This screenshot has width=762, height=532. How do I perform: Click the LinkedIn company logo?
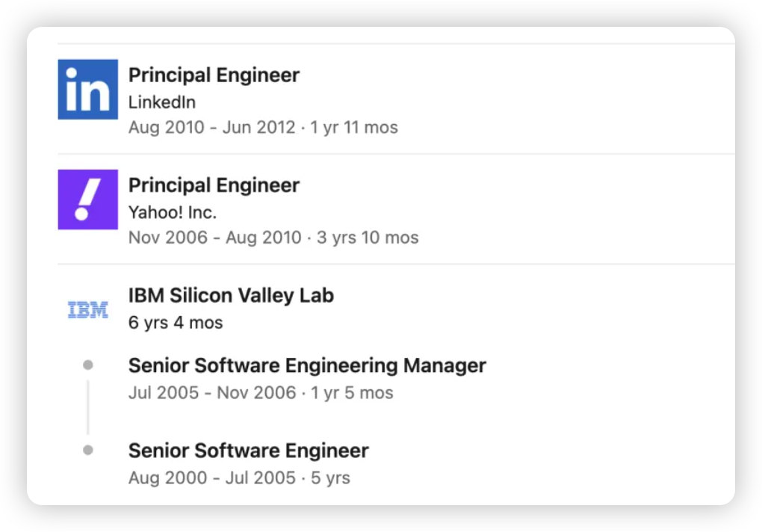87,89
